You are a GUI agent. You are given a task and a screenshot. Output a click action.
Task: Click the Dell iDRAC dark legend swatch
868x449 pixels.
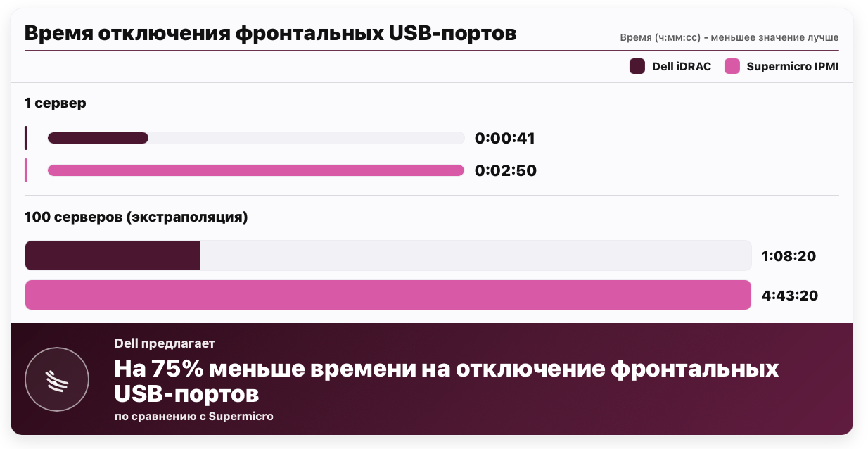point(637,67)
